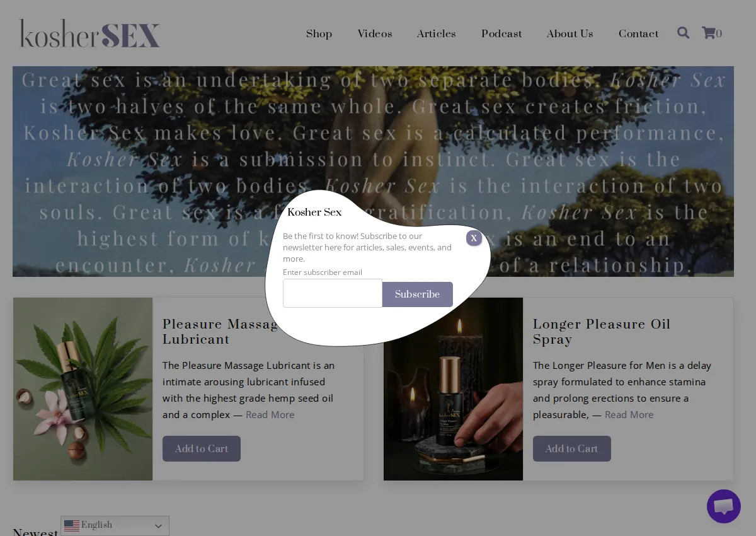The height and width of the screenshot is (536, 756).
Task: Open the Longer Pleasure Oil Spray image
Action: tap(453, 389)
